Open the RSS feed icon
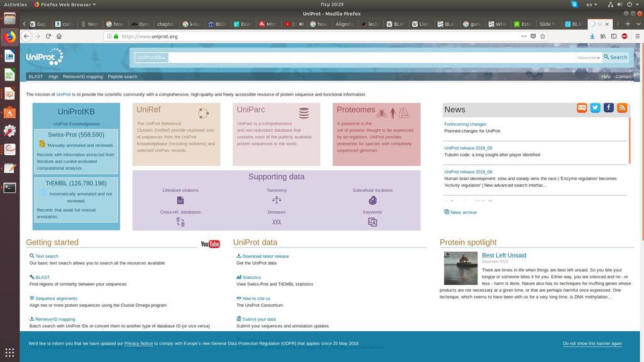644x362 pixels. coord(622,108)
